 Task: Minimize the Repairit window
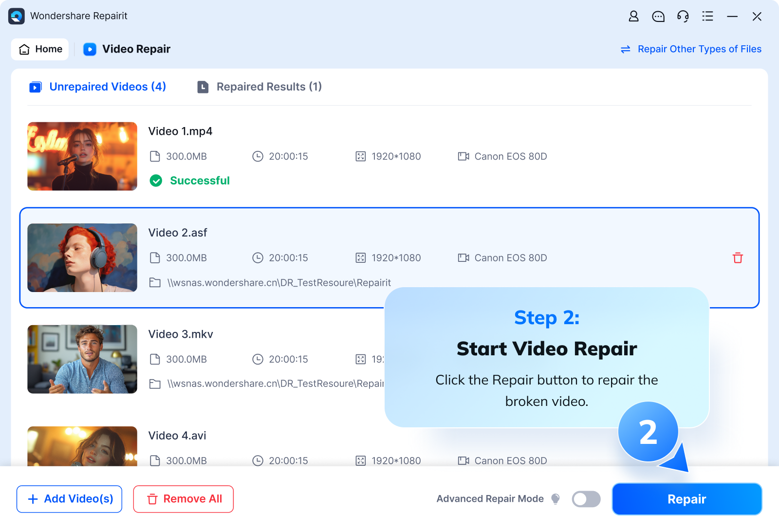click(x=732, y=17)
